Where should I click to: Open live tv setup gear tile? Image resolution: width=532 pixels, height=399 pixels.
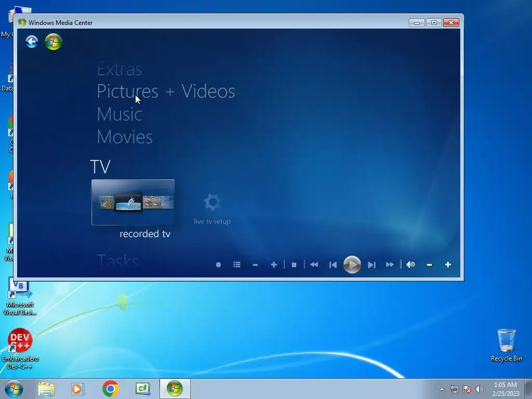(x=212, y=209)
